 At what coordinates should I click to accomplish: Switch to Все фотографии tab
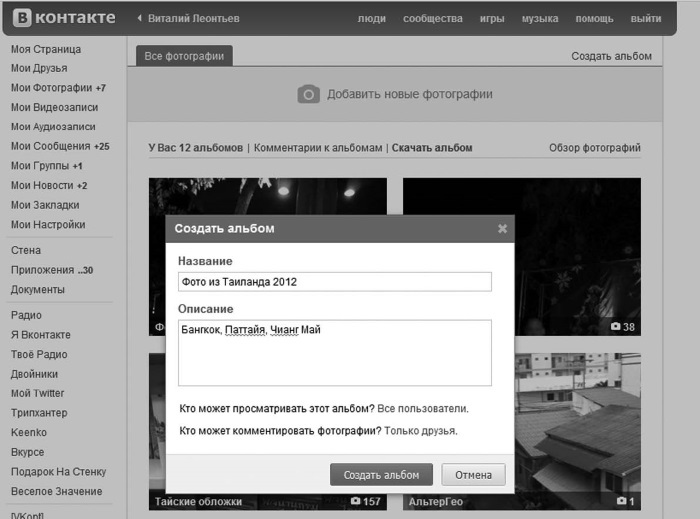tap(184, 56)
